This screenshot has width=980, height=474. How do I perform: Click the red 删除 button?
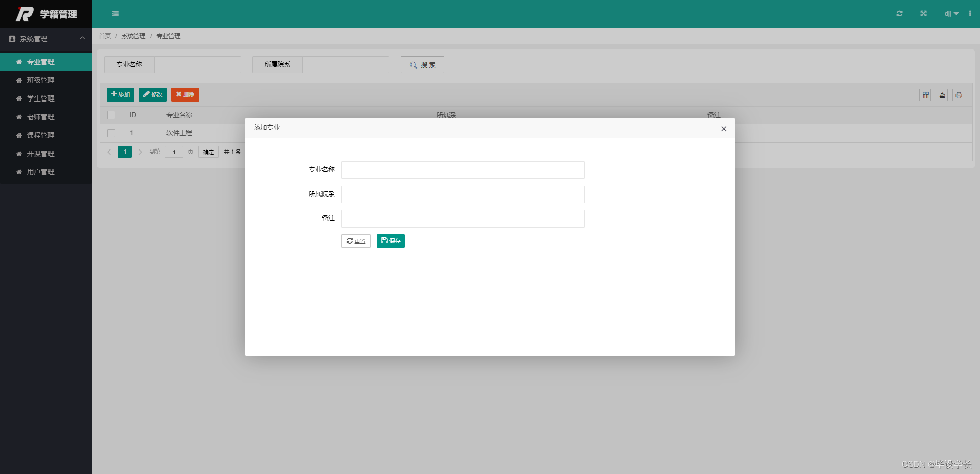click(185, 94)
